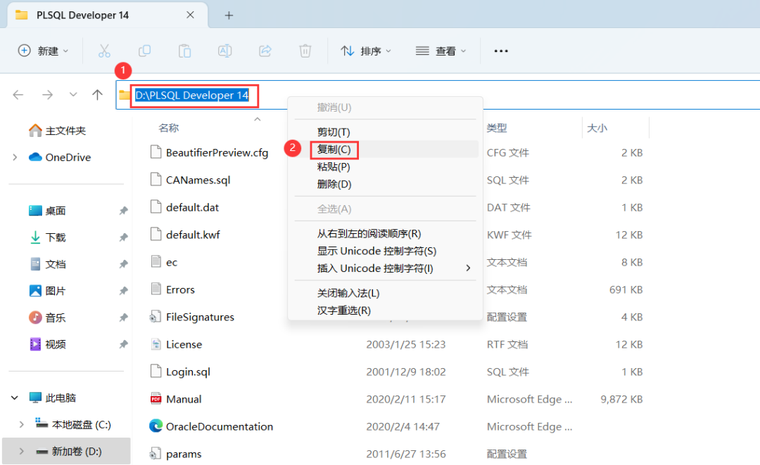Expand the OneDrive tree node
This screenshot has width=760, height=465.
(x=15, y=157)
